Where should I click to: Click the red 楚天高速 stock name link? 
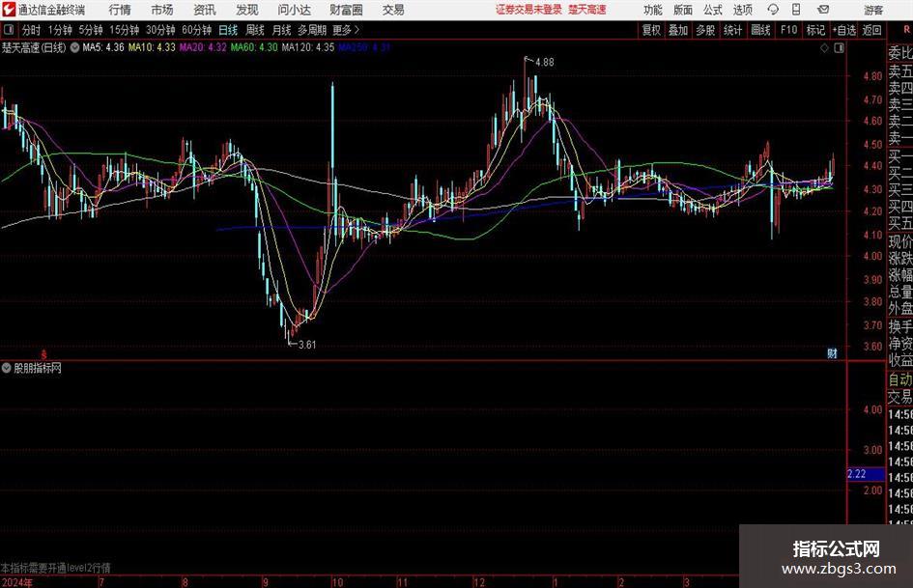coord(587,10)
